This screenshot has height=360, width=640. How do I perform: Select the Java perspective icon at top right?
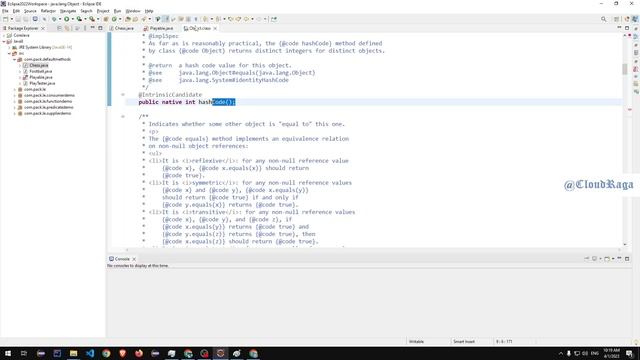635,19
